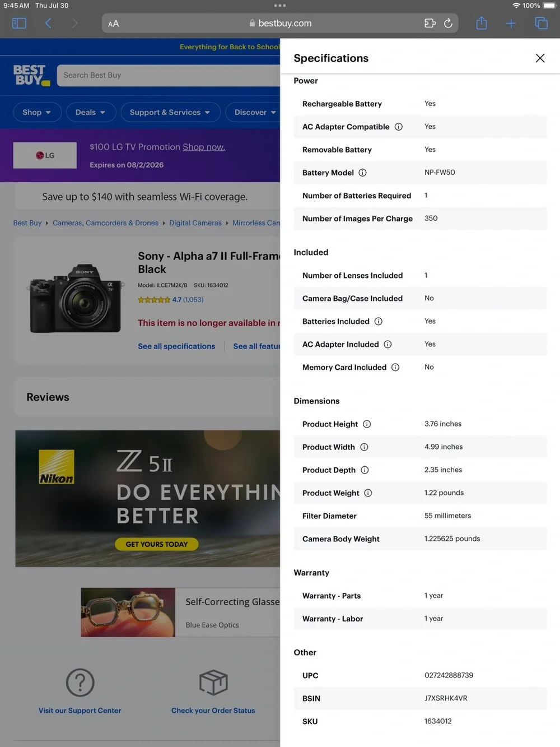Expand Support & Services menu
This screenshot has height=747, width=560.
[170, 112]
